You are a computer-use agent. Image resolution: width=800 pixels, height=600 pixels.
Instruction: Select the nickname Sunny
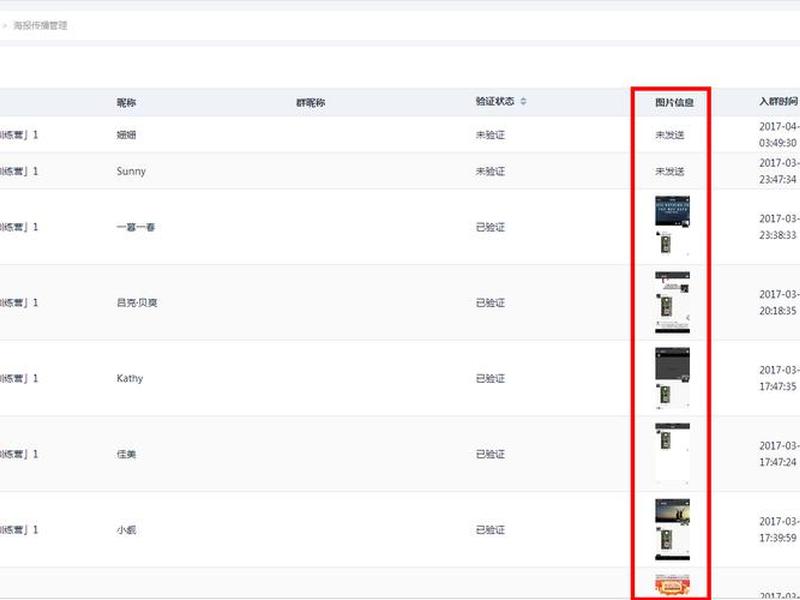click(131, 171)
